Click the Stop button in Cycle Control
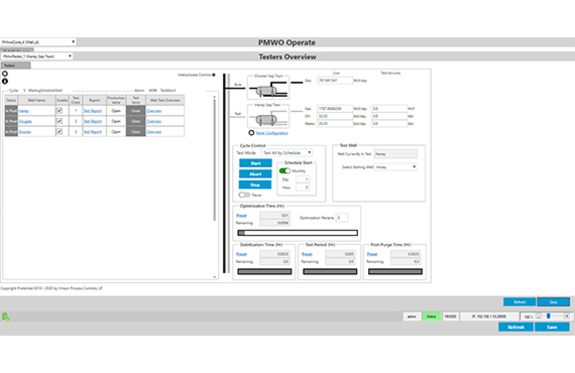 tap(256, 184)
